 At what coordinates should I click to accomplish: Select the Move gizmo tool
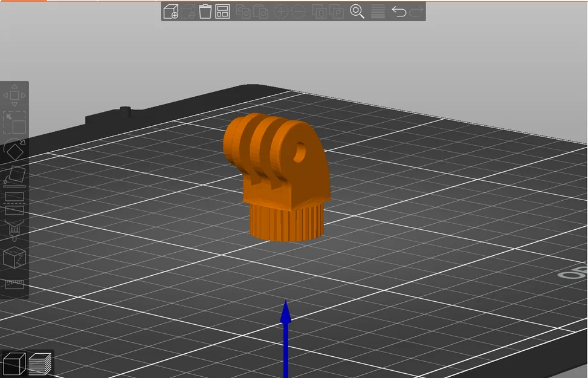[x=15, y=96]
